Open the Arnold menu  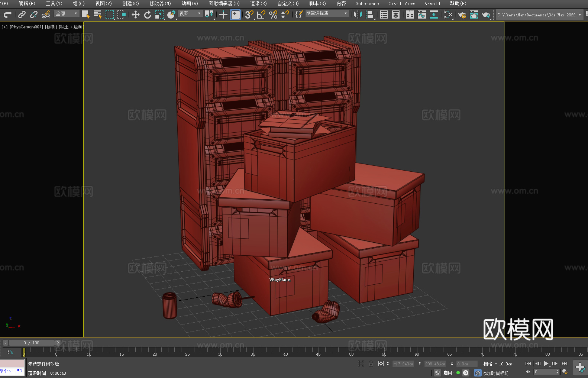432,3
